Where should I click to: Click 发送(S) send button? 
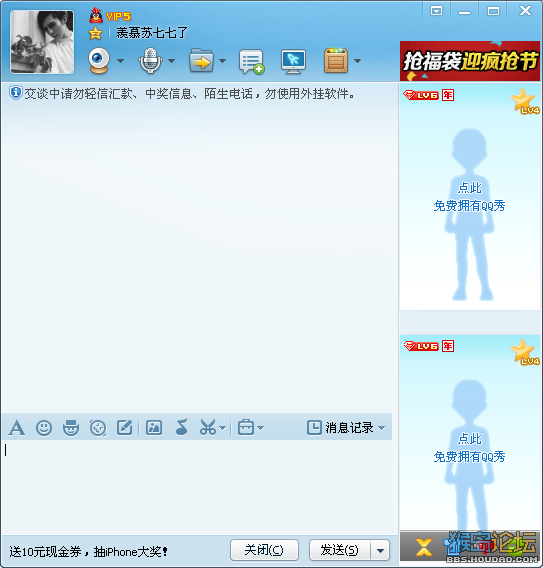tap(340, 550)
